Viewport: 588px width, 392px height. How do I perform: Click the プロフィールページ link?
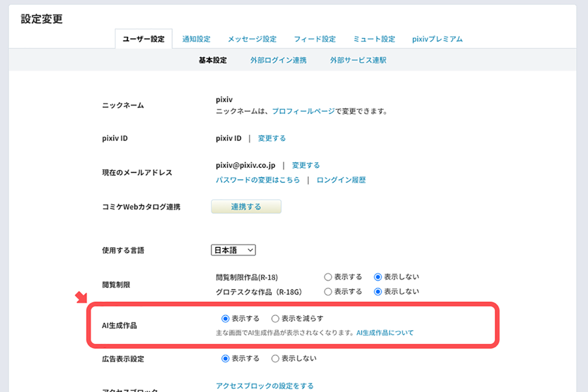[303, 111]
